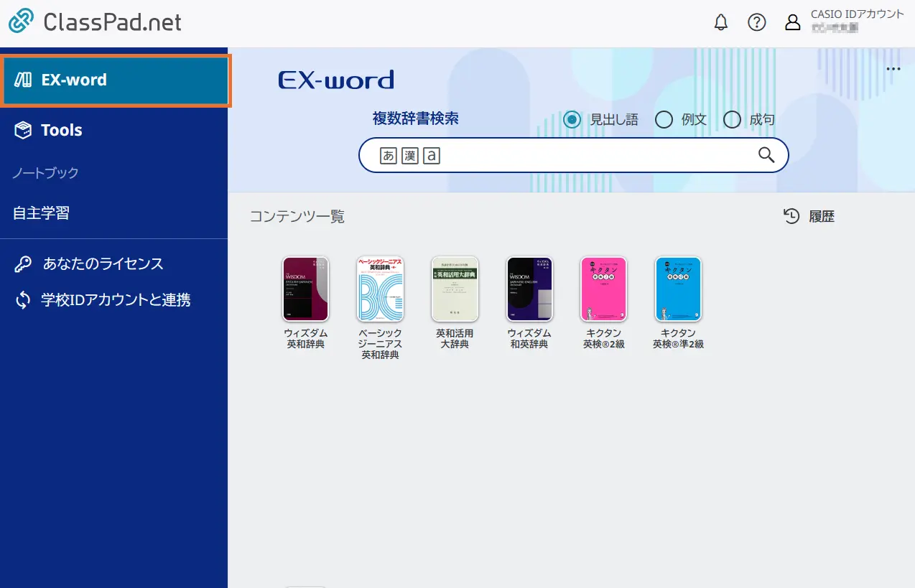Open the notifications bell icon
915x588 pixels.
coord(721,22)
